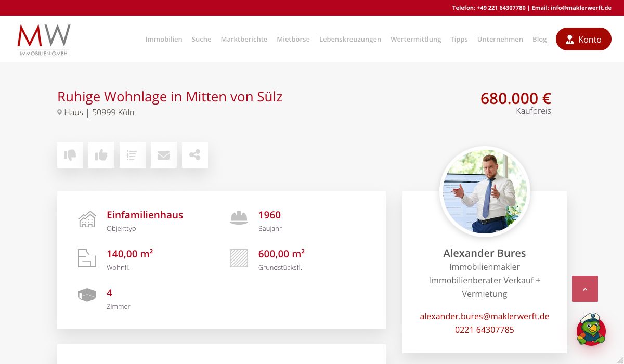The width and height of the screenshot is (624, 364).
Task: Click the Immobilienmakler job title text
Action: point(485,267)
